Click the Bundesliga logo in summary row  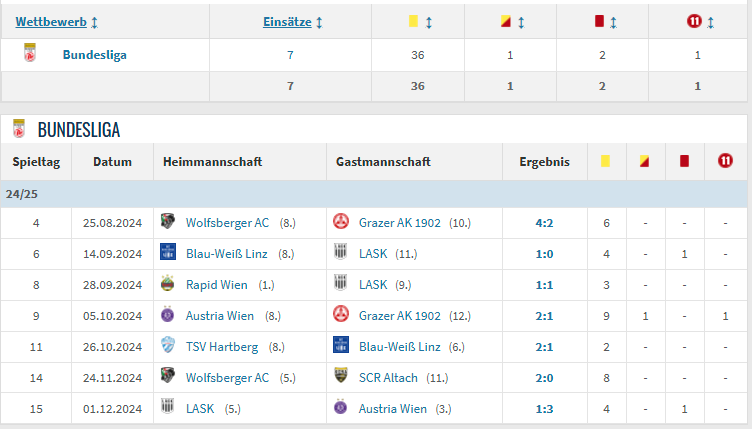tap(30, 53)
